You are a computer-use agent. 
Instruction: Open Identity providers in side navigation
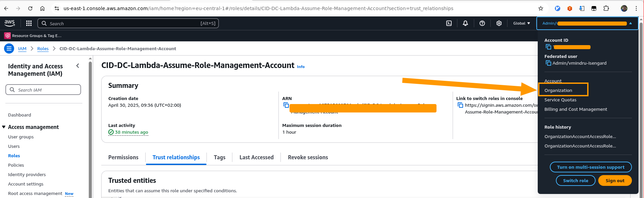(27, 174)
